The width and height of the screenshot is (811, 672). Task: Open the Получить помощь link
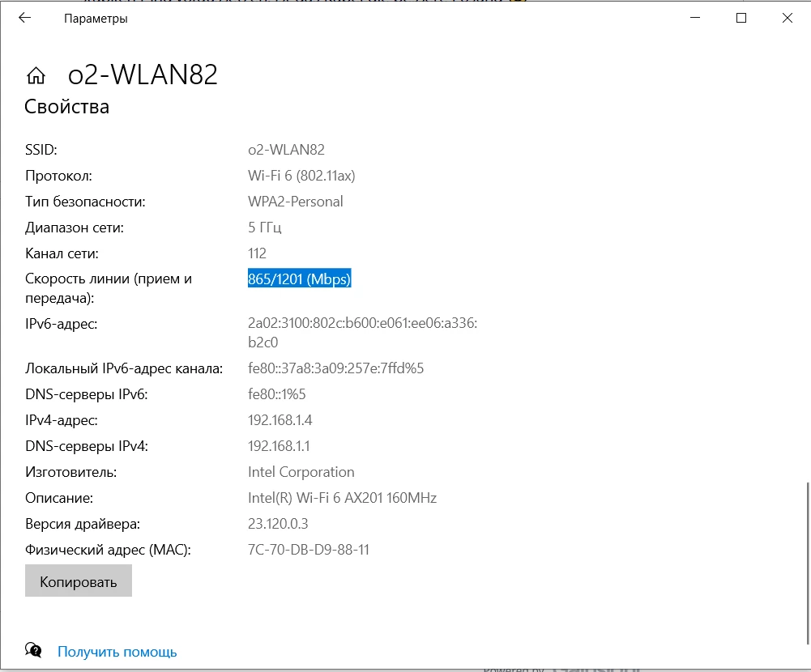pyautogui.click(x=117, y=652)
